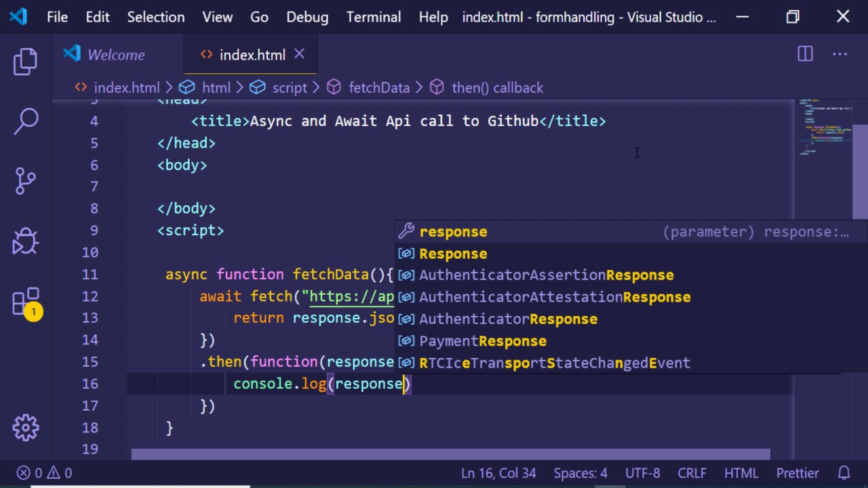The width and height of the screenshot is (868, 488).
Task: Open the Terminal menu
Action: click(373, 17)
